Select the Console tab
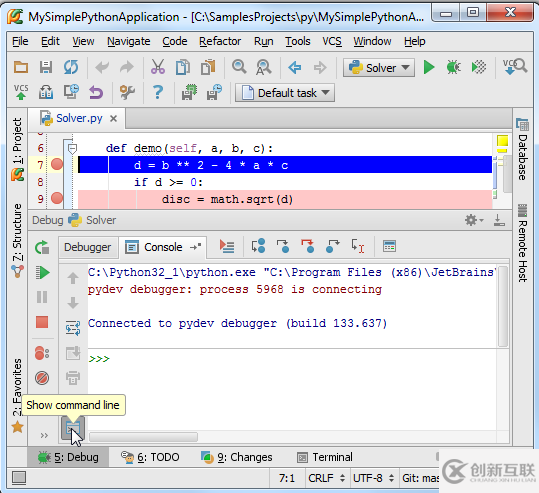 163,247
